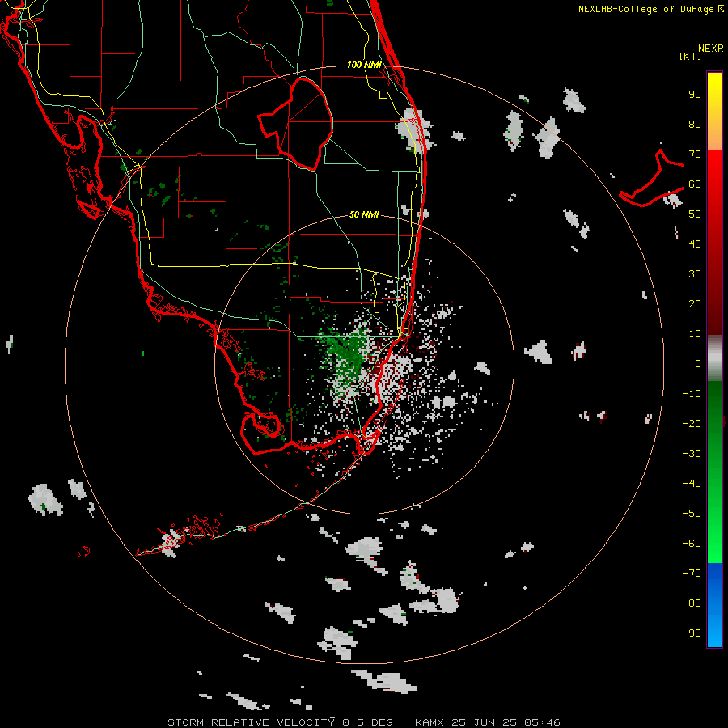
Task: Click the 40 value on the velocity scale
Action: 695,243
